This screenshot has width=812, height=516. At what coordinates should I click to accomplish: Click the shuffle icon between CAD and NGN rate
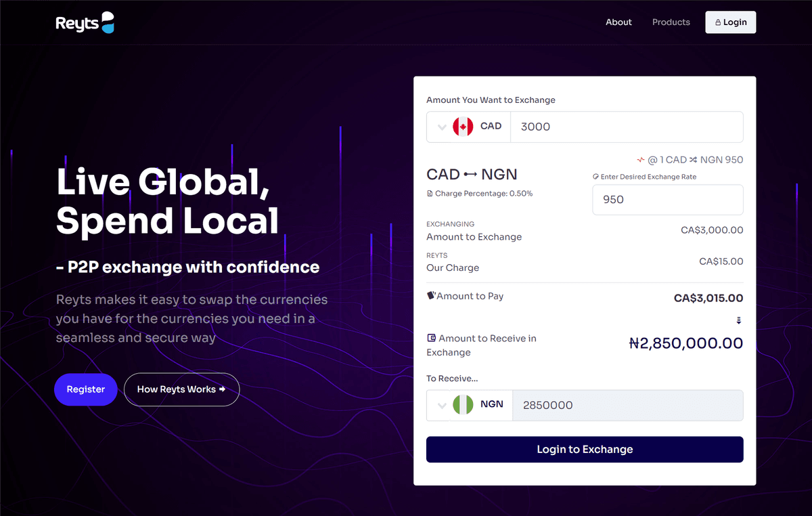point(693,160)
